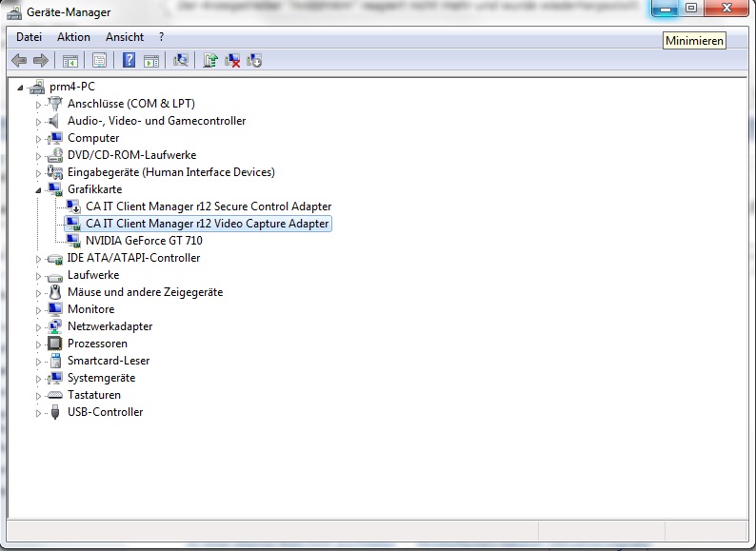The height and width of the screenshot is (551, 756).
Task: Click the Smartcard-Leser icon
Action: pyautogui.click(x=55, y=361)
